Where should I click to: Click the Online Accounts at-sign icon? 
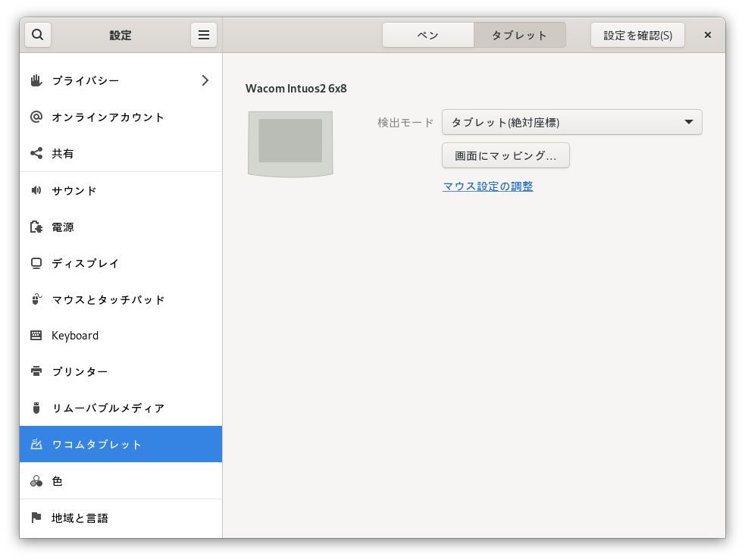(x=36, y=117)
